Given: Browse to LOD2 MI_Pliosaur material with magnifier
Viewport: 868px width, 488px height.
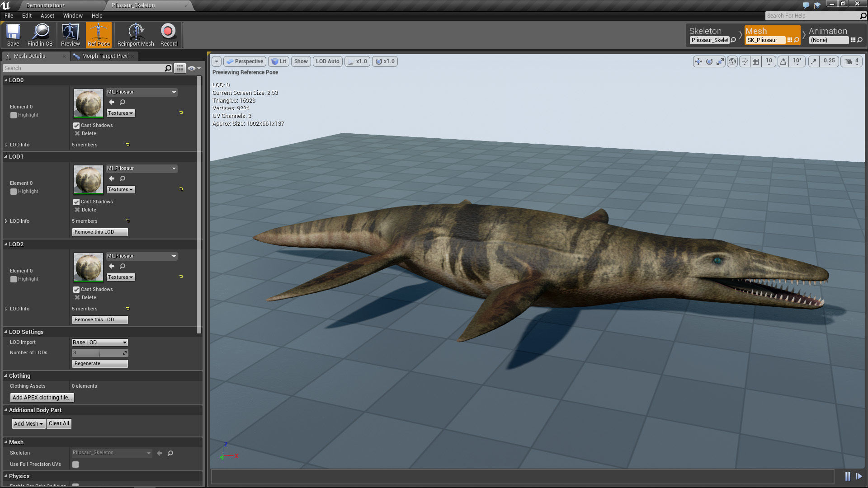Looking at the screenshot, I should tap(123, 266).
